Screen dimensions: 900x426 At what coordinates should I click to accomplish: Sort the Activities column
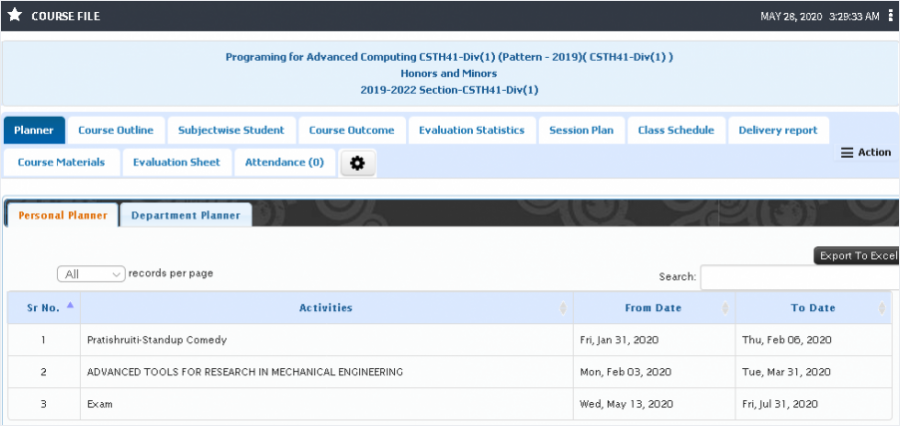(562, 308)
